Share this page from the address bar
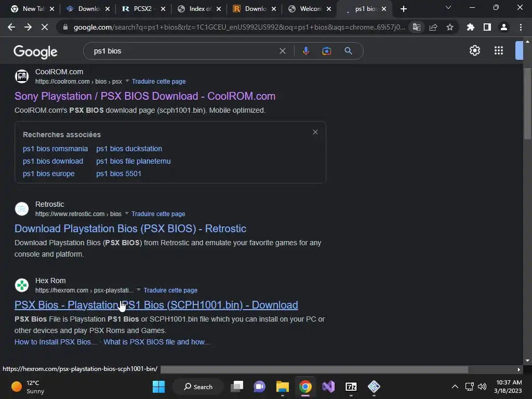This screenshot has height=399, width=532. coord(433,27)
